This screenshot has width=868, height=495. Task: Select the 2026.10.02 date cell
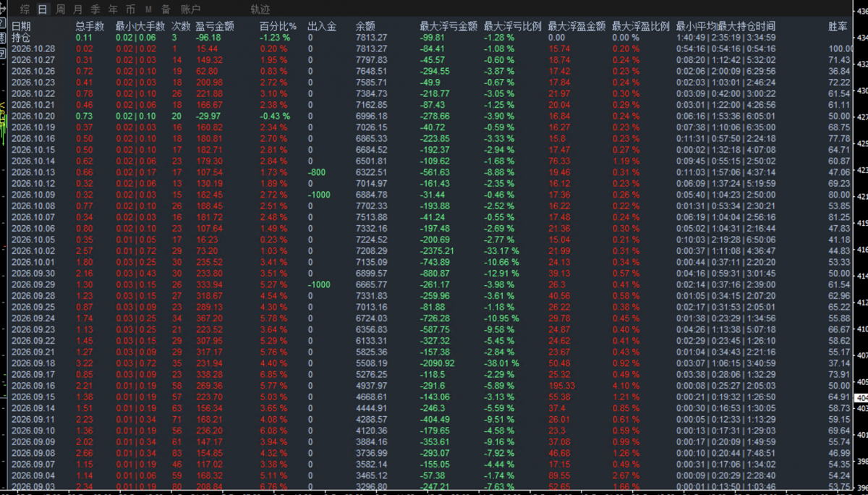coord(33,250)
